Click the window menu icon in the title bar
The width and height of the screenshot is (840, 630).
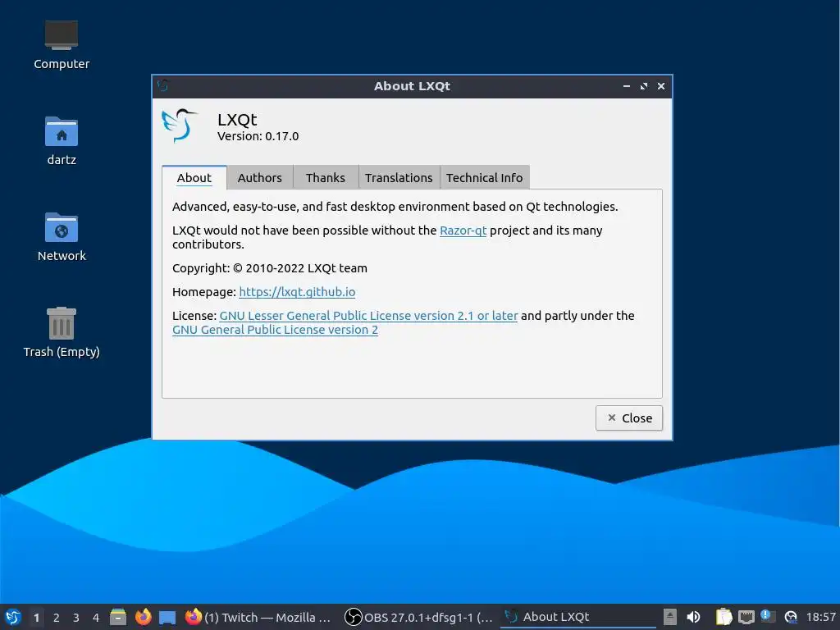coord(163,85)
